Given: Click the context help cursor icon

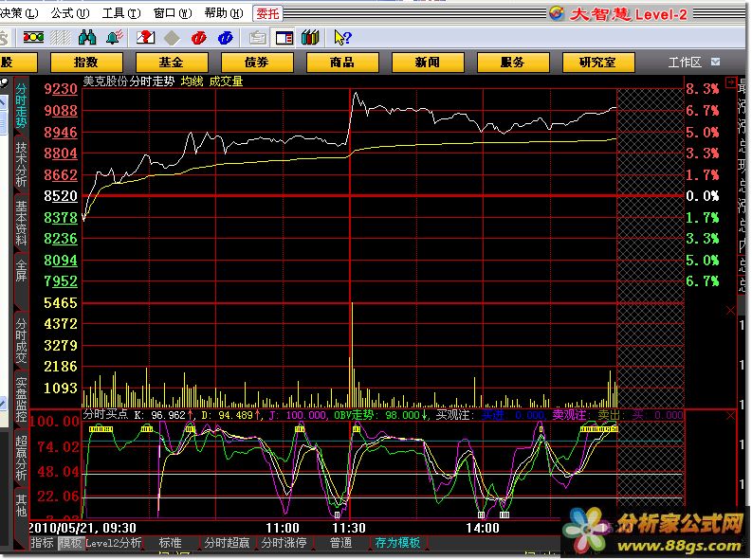Looking at the screenshot, I should pos(341,38).
